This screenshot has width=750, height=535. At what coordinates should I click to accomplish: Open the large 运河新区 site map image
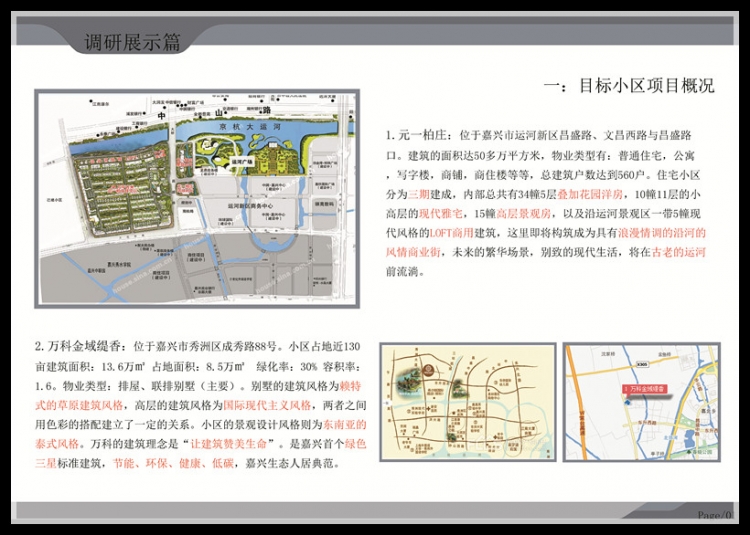pyautogui.click(x=197, y=198)
